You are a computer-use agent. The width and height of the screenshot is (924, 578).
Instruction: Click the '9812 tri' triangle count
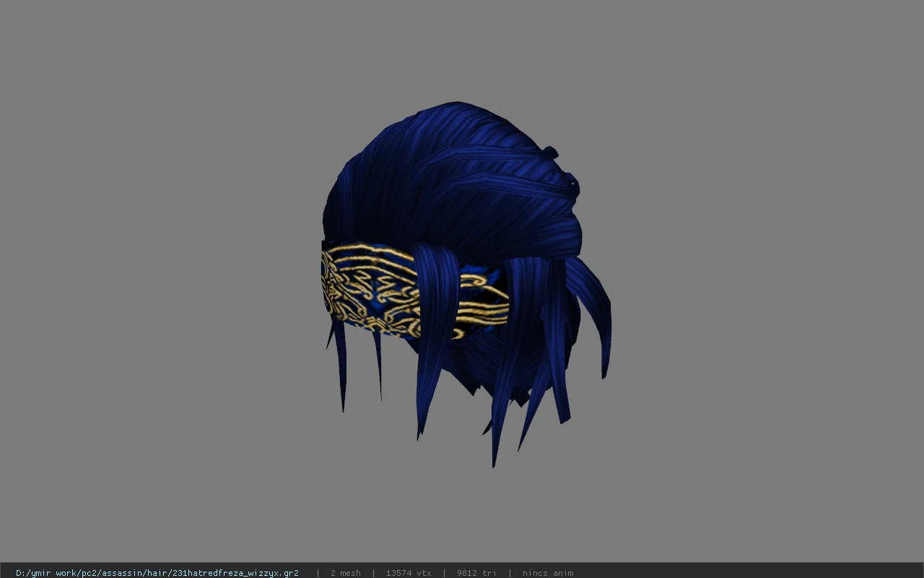pyautogui.click(x=476, y=573)
